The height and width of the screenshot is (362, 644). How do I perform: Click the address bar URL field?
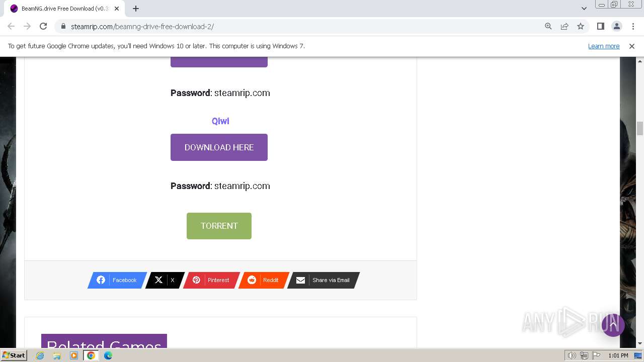click(x=302, y=26)
